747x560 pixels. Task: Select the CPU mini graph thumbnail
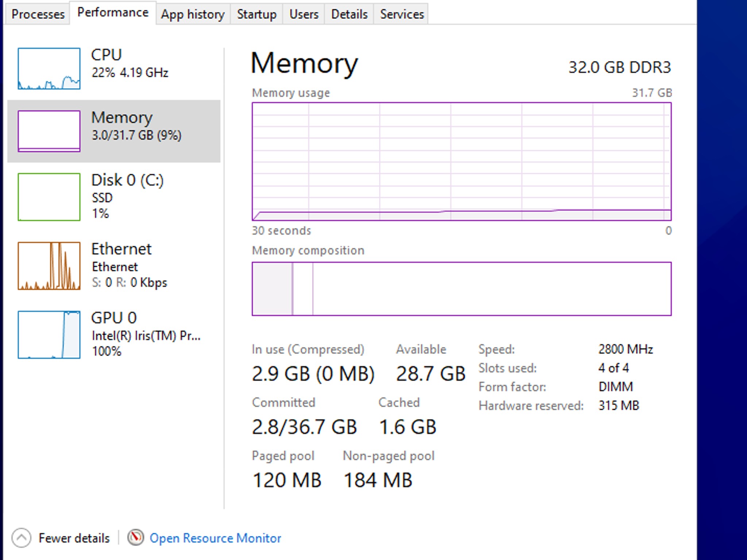[49, 69]
